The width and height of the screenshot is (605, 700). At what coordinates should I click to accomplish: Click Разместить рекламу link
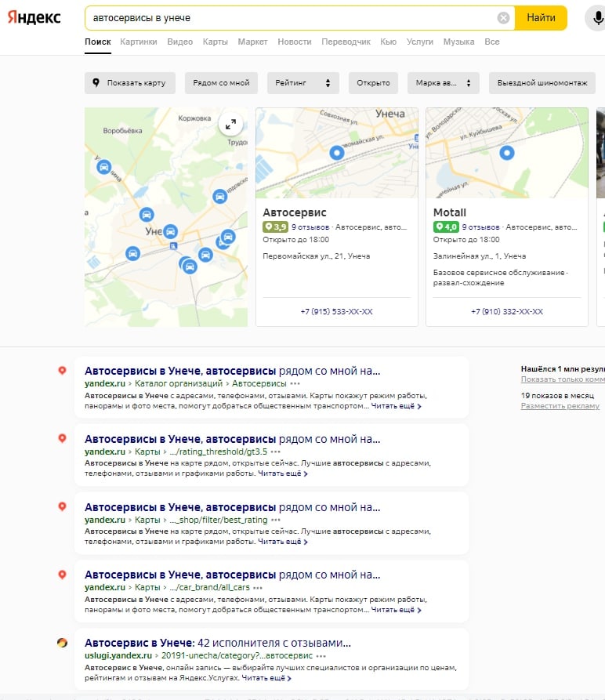pyautogui.click(x=560, y=406)
